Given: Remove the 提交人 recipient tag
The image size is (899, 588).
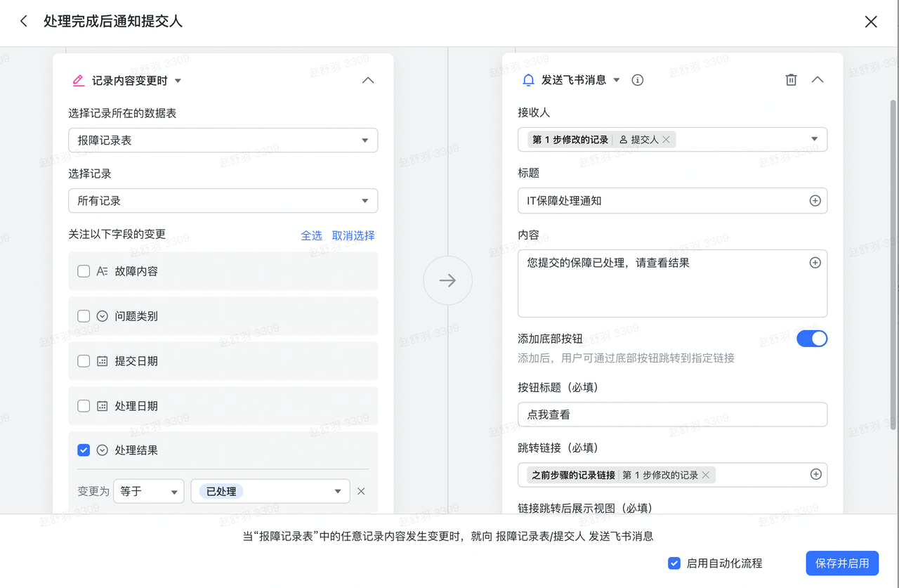Looking at the screenshot, I should (667, 140).
